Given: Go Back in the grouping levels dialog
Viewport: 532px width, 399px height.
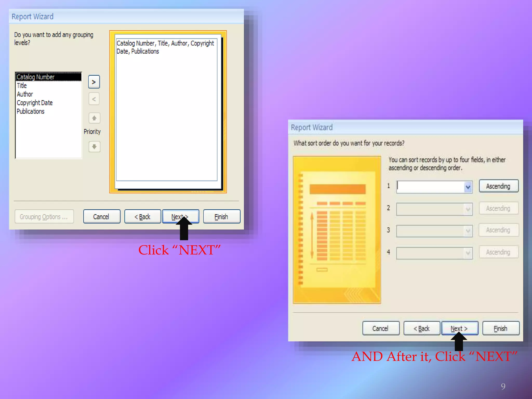Looking at the screenshot, I should [x=143, y=217].
